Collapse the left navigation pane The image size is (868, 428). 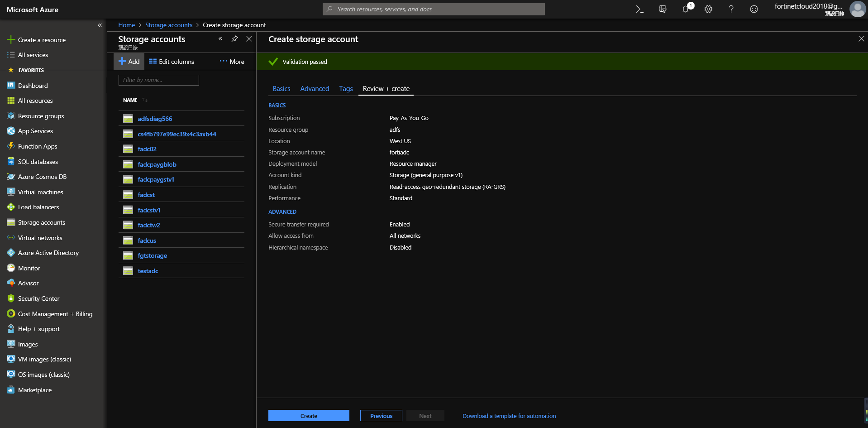tap(100, 25)
